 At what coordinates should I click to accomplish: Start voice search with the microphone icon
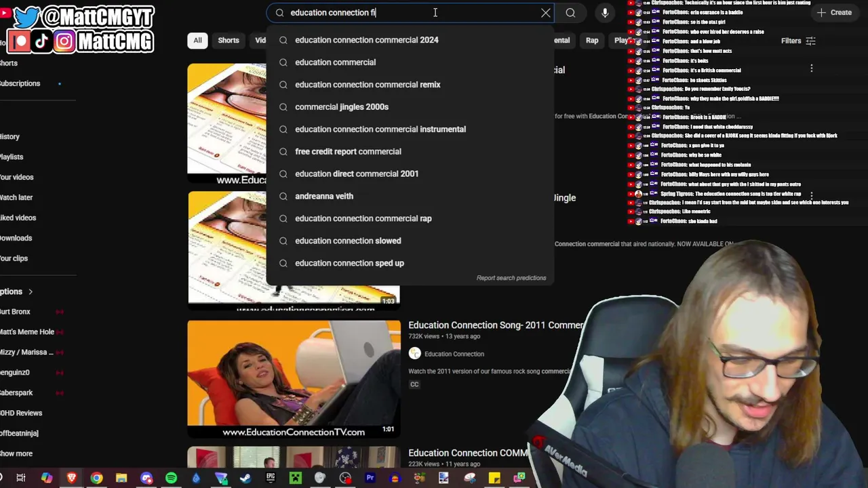click(x=605, y=12)
